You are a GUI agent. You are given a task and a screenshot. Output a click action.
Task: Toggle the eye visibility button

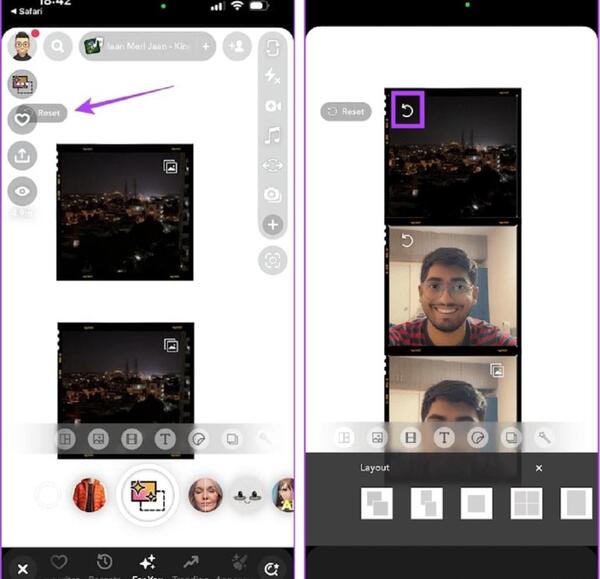(x=22, y=191)
